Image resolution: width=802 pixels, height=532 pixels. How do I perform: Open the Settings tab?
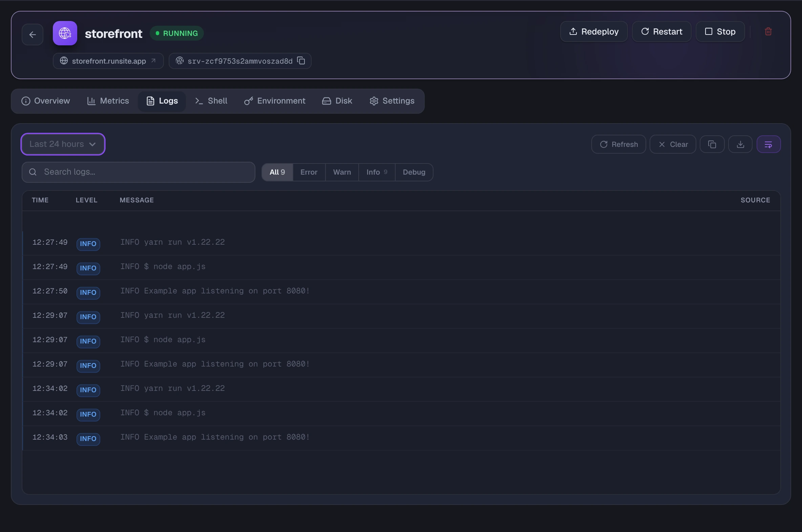click(x=392, y=101)
